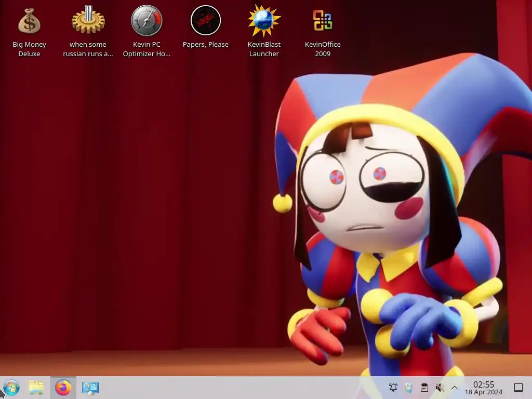The image size is (532, 399).
Task: Select the golden gear 'when some russian runs a...' icon
Action: point(88,20)
